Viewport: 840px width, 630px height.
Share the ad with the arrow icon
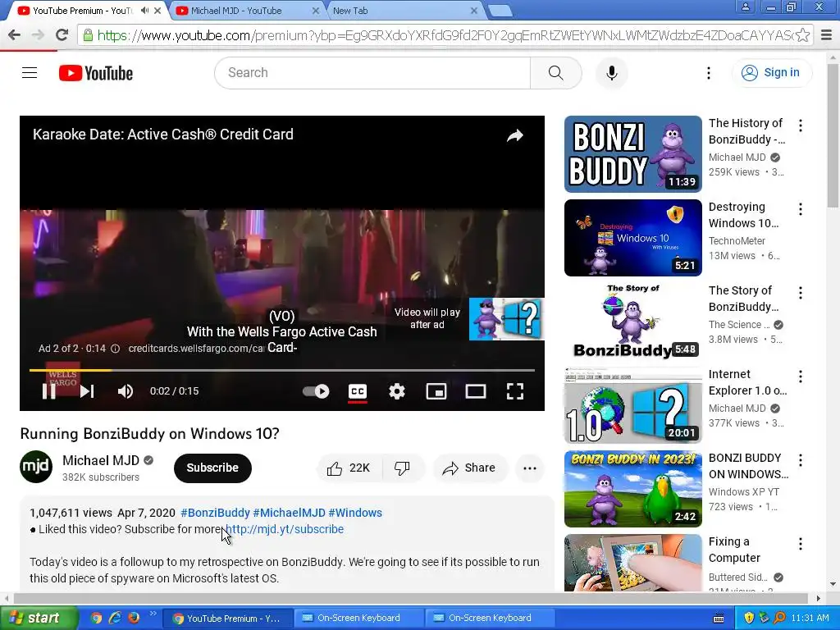(515, 135)
